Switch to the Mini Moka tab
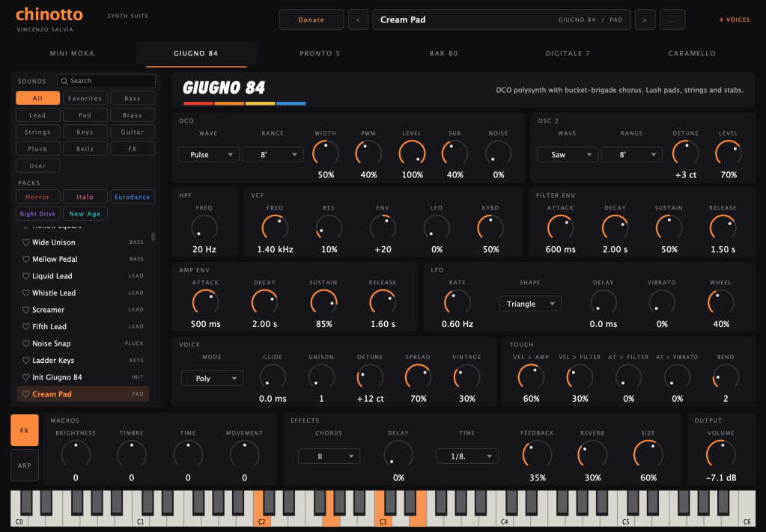 click(72, 54)
